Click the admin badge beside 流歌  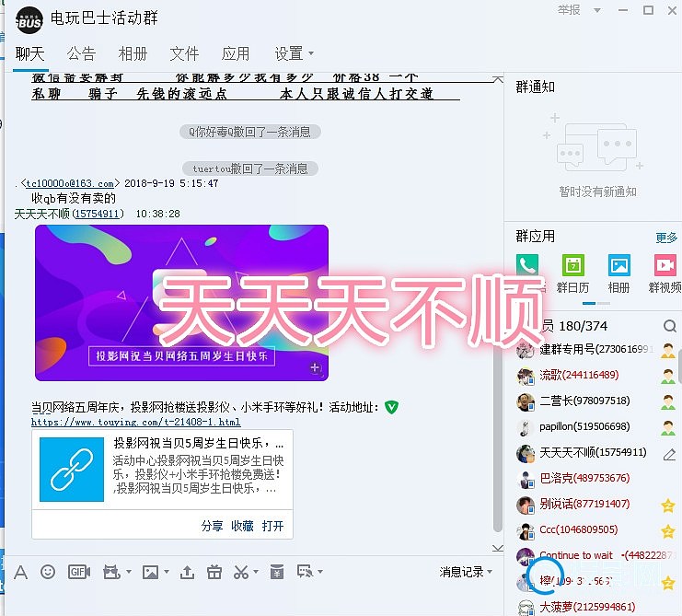click(x=668, y=377)
